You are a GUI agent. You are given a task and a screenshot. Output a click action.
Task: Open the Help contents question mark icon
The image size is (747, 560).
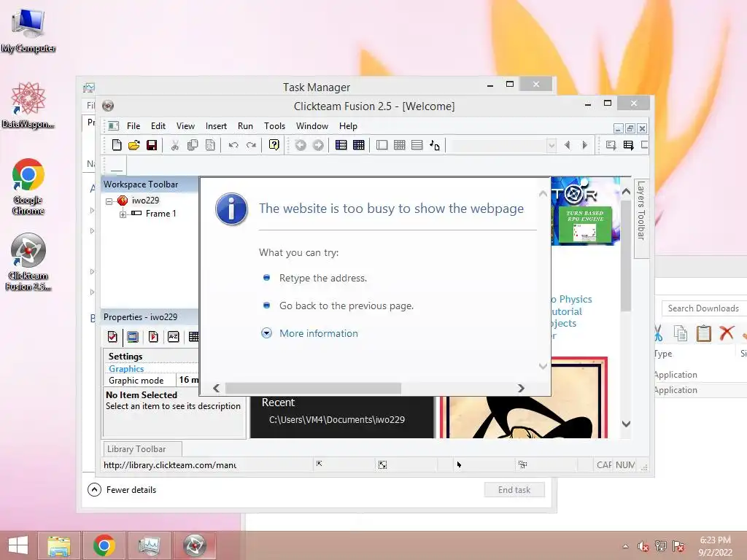pyautogui.click(x=274, y=145)
